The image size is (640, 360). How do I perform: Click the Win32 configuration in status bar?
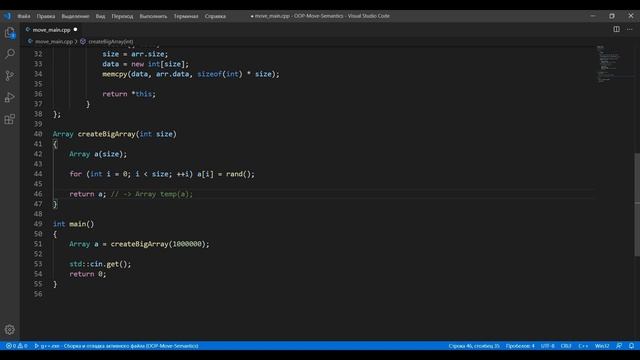tap(602, 346)
